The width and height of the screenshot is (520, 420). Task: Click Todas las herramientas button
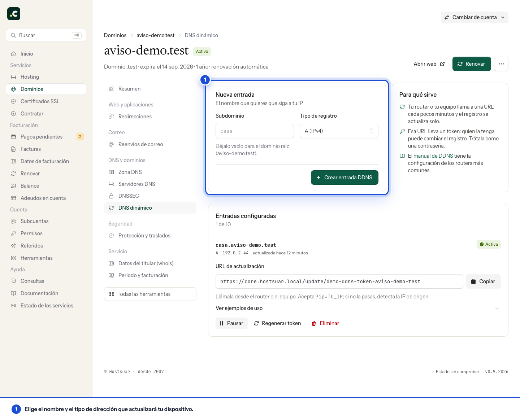tap(150, 294)
